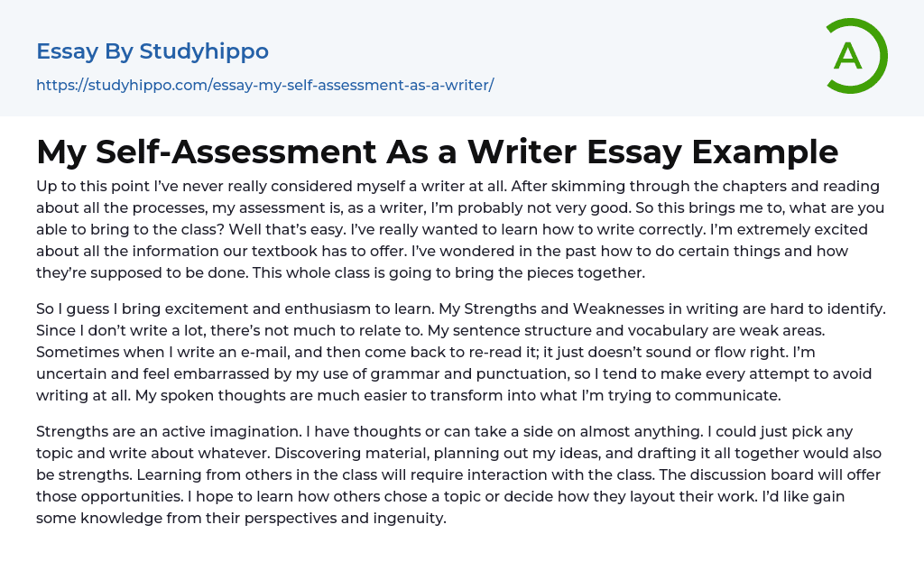This screenshot has height=580, width=924.
Task: Click the 'Essay By Studyhippo' header text
Action: pos(152,51)
